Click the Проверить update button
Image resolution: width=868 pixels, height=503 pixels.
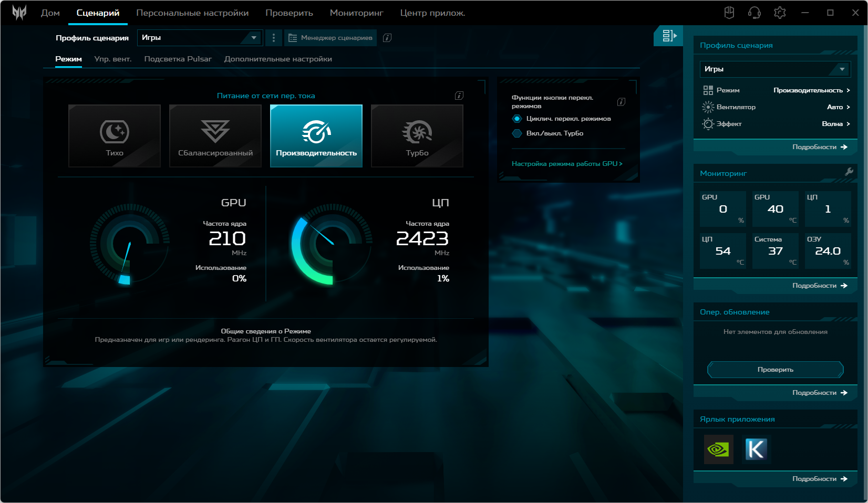click(x=776, y=370)
